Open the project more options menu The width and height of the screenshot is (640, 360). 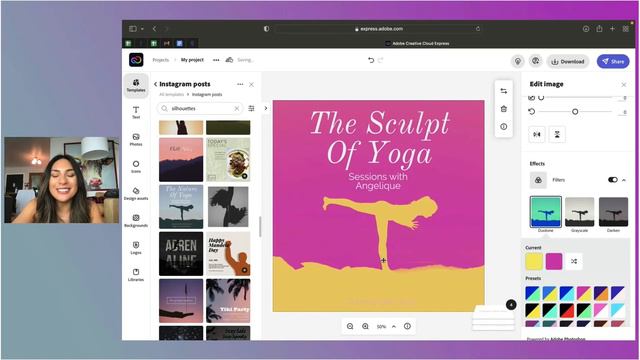click(x=216, y=60)
